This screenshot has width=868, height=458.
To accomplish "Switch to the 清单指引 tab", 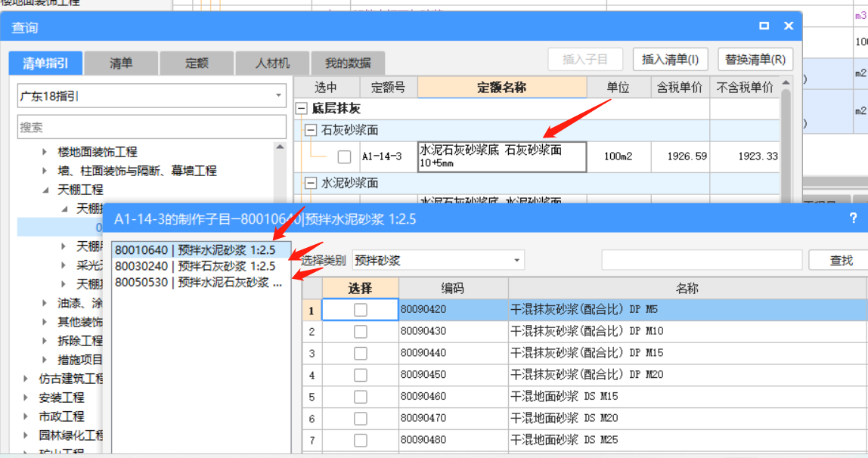I will 45,63.
